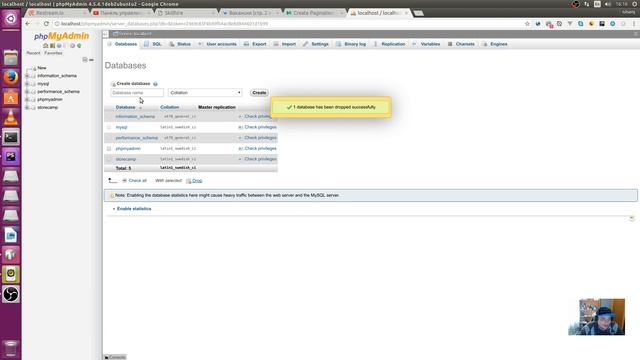Click the collapse-all icon in navigation panel
This screenshot has width=640, height=360.
[85, 60]
